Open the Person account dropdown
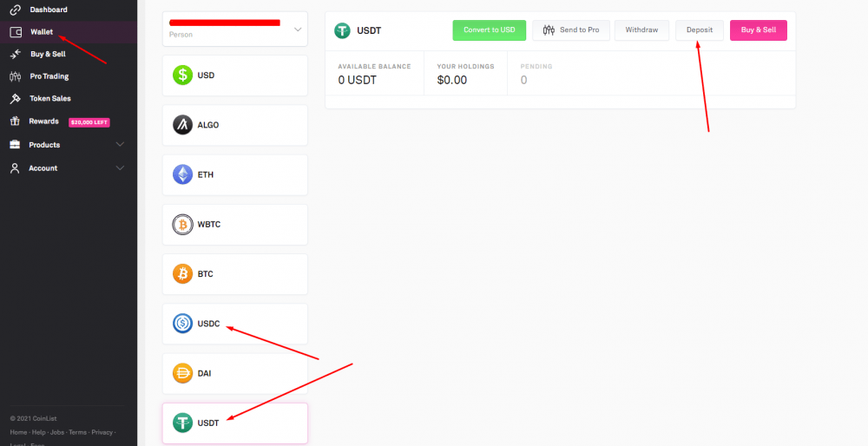This screenshot has width=868, height=446. click(x=234, y=29)
